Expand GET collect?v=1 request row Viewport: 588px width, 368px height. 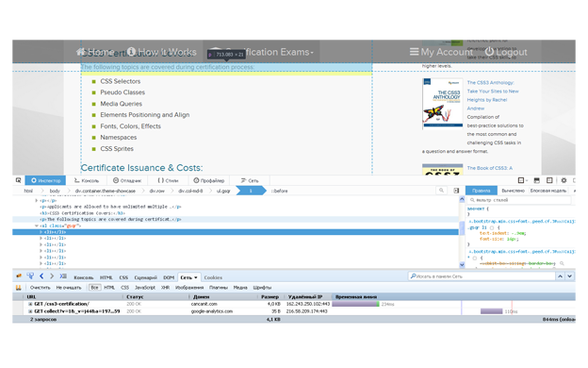coord(30,311)
